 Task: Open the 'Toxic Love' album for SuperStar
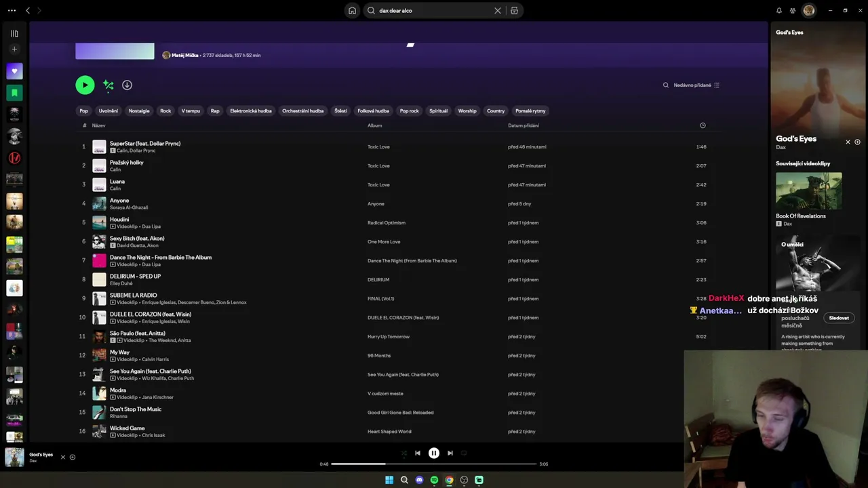click(x=378, y=147)
